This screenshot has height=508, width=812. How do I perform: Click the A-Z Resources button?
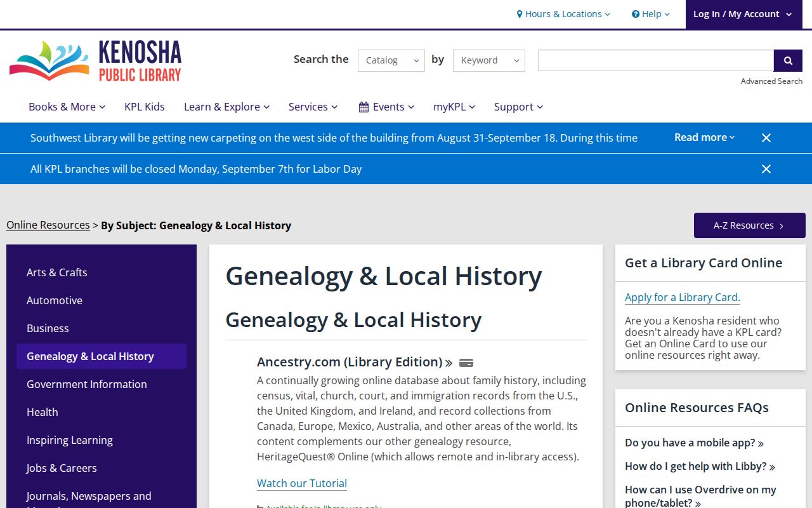tap(750, 225)
